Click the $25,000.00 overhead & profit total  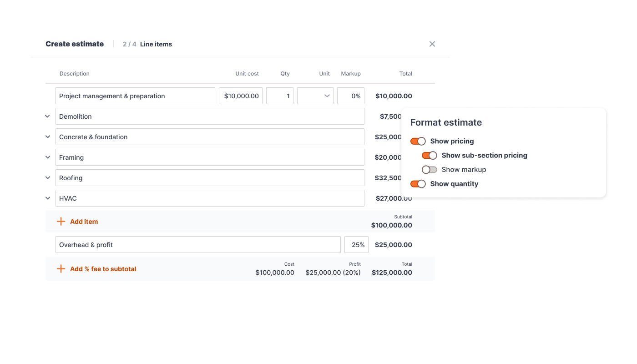click(394, 245)
